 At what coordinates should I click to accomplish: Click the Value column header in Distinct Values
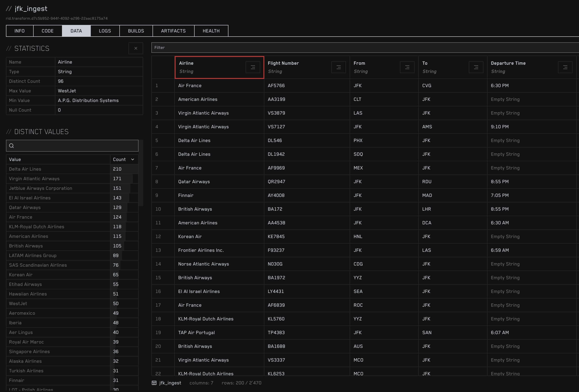click(58, 159)
